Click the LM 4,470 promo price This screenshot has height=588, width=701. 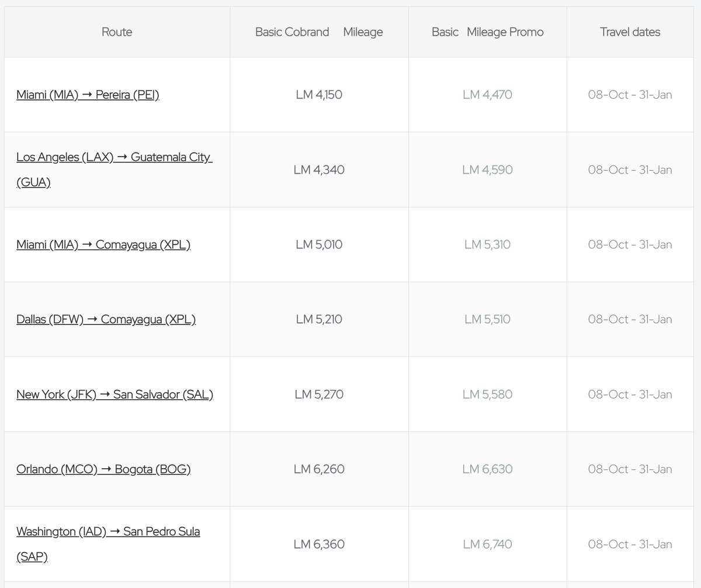487,95
